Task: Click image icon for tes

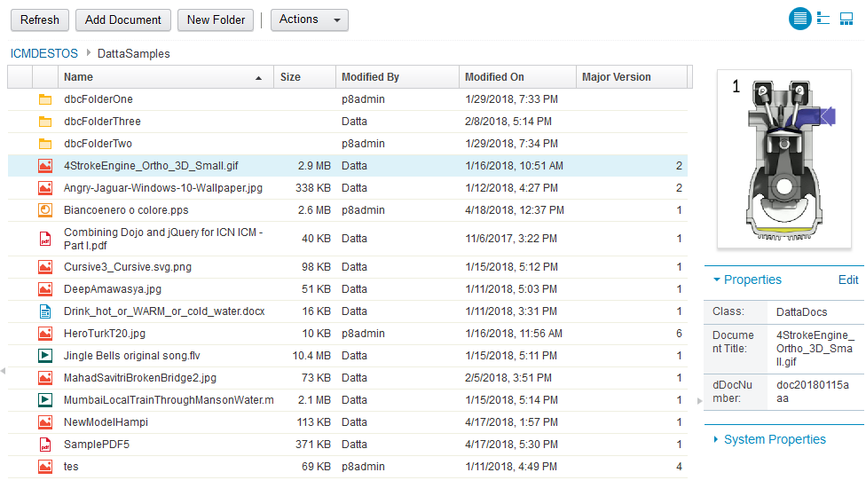Action: (45, 467)
